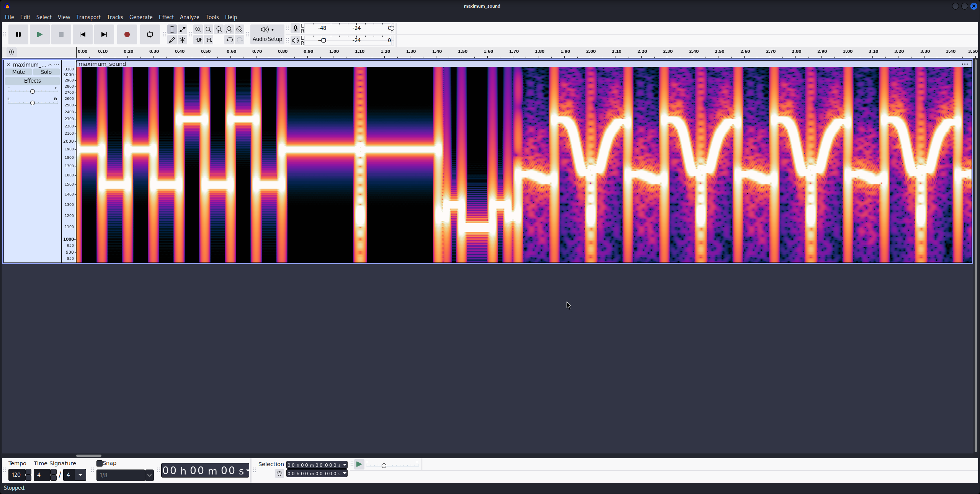This screenshot has height=494, width=980.
Task: Activate the Multi-tool
Action: pyautogui.click(x=183, y=39)
